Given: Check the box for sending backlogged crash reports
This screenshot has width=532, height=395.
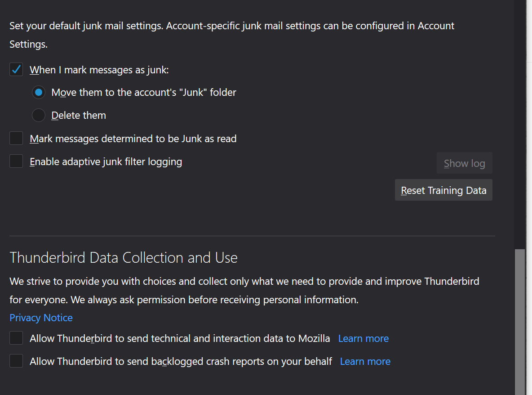Looking at the screenshot, I should 16,361.
